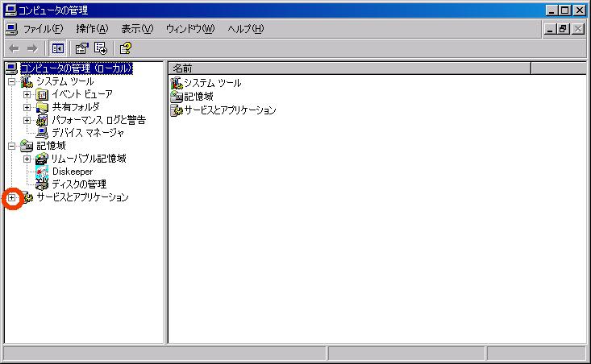
Task: Restore the inner MMC child window
Action: point(564,29)
